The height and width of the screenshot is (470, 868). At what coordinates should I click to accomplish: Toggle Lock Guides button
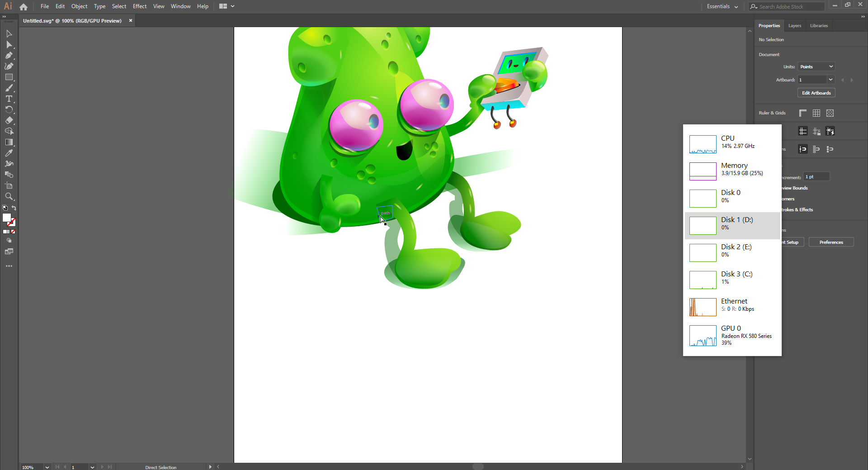click(x=816, y=131)
